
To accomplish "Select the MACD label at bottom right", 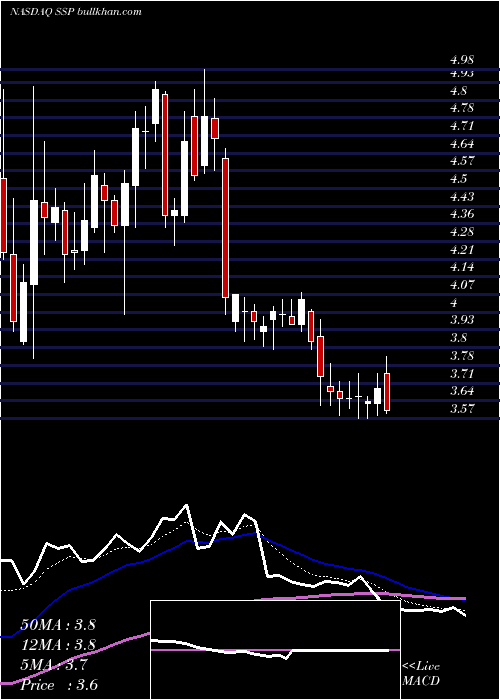I will (x=421, y=681).
